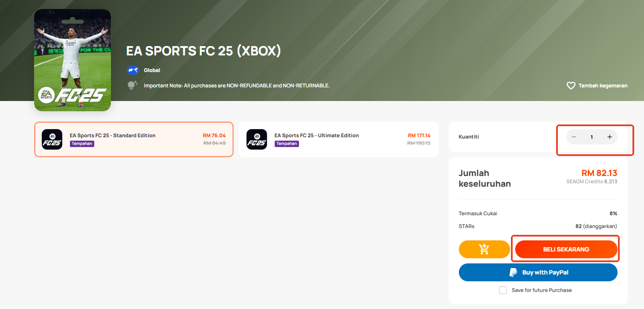644x309 pixels.
Task: Click the Important Note non-refundable text
Action: tap(237, 86)
